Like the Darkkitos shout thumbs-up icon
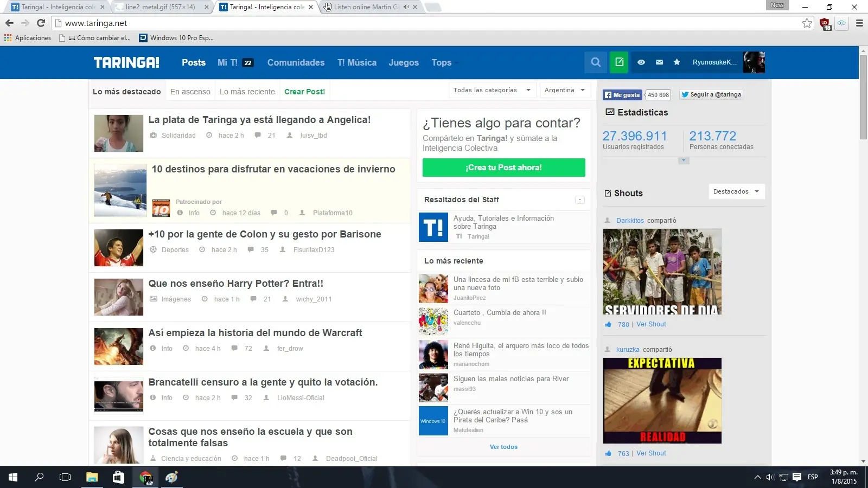Viewport: 868px width, 488px height. pos(608,324)
